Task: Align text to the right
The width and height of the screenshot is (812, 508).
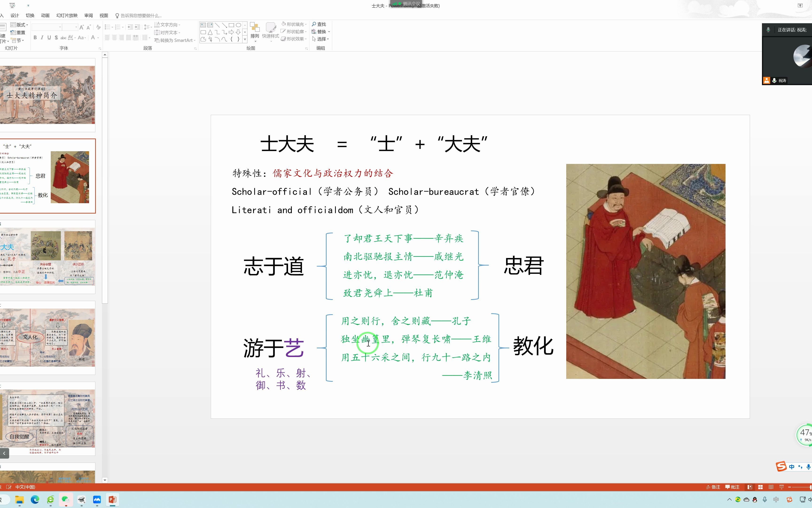Action: pos(121,38)
